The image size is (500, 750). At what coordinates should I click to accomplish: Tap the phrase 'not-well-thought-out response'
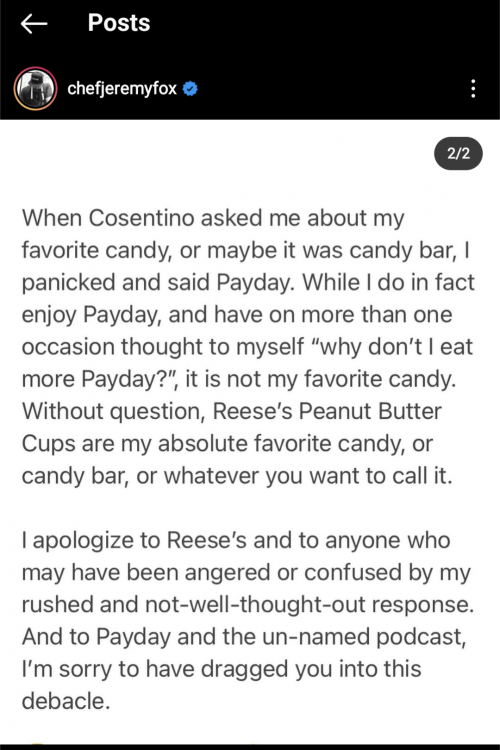[309, 605]
